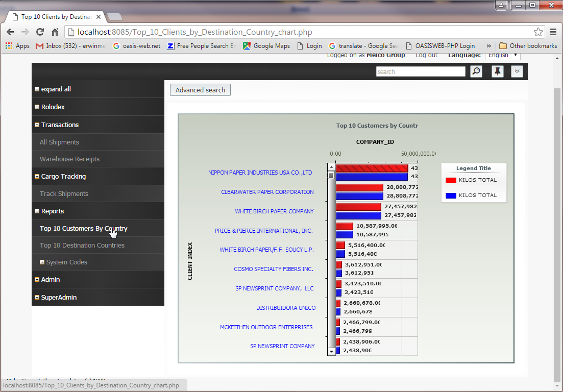Click PRICE & PIERCE INTERNATIONAL, INC. label
Image resolution: width=563 pixels, height=392 pixels.
click(x=264, y=231)
